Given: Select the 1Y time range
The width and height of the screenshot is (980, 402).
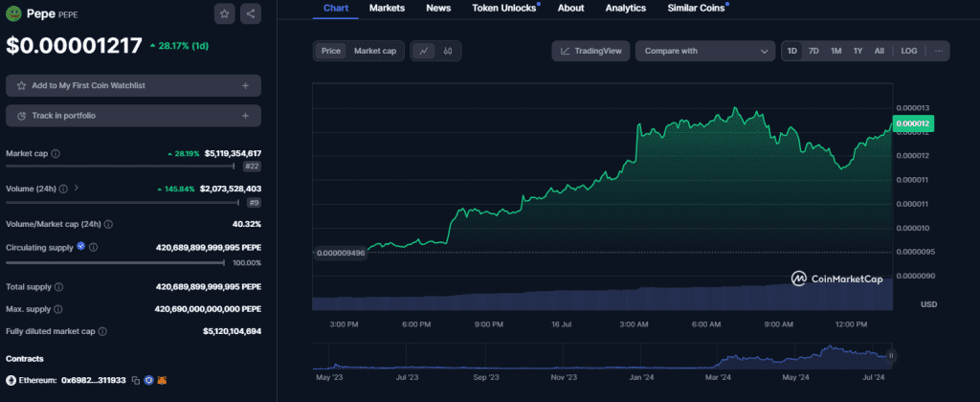Looking at the screenshot, I should [857, 51].
